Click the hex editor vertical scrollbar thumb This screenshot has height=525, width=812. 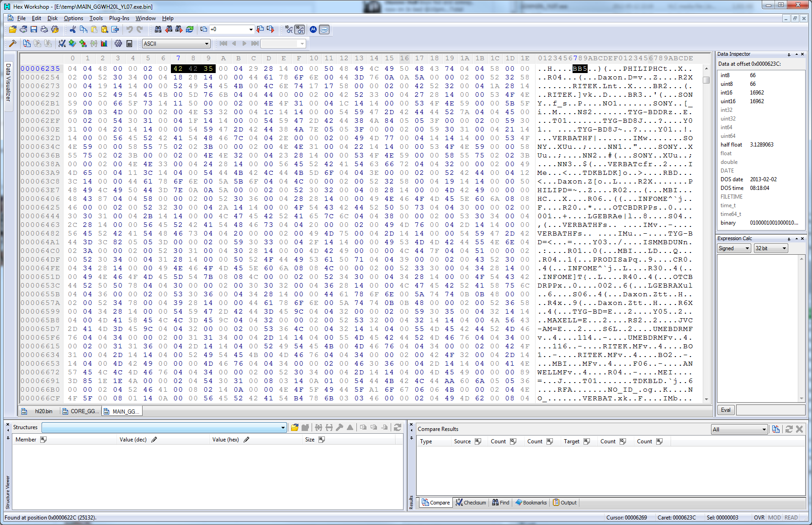[706, 80]
